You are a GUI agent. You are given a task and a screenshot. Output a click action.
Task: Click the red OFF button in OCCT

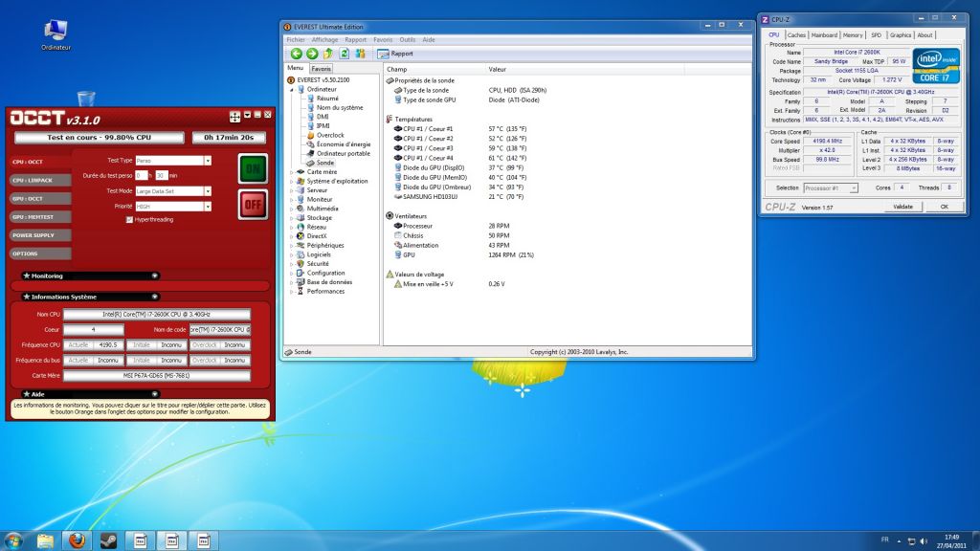pos(253,205)
